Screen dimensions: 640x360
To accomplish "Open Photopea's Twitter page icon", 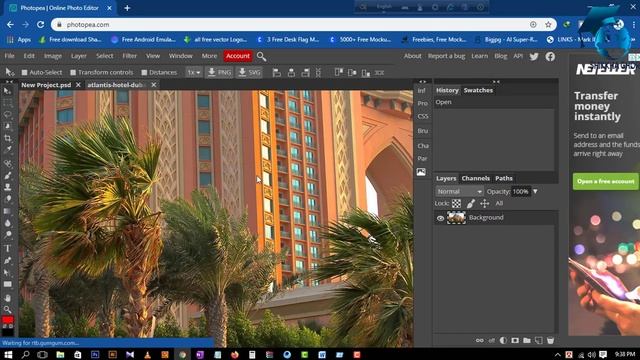I will pyautogui.click(x=534, y=56).
